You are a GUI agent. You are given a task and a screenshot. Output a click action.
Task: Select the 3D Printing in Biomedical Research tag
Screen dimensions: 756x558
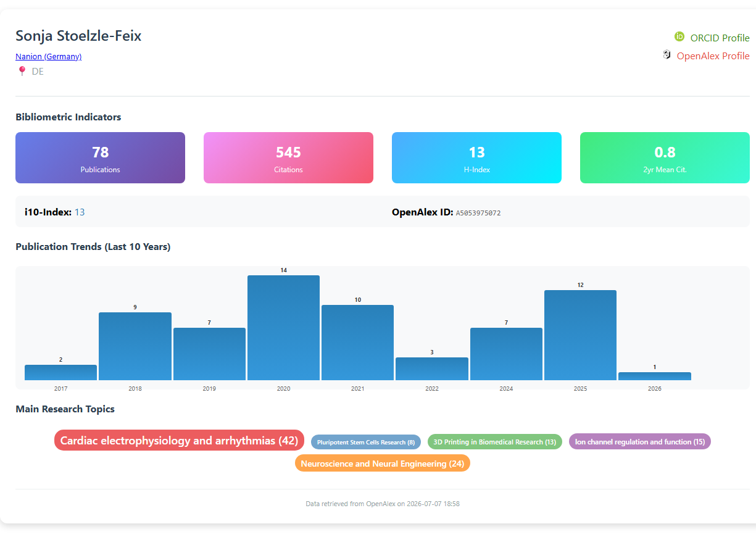pyautogui.click(x=495, y=442)
